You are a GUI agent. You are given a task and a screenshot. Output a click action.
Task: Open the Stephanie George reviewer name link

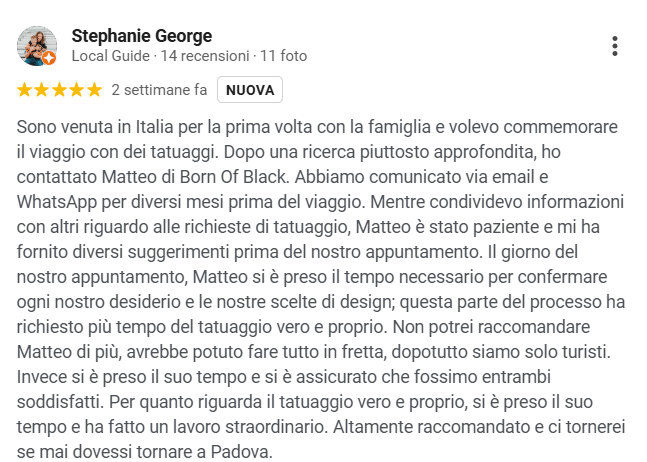coord(142,36)
